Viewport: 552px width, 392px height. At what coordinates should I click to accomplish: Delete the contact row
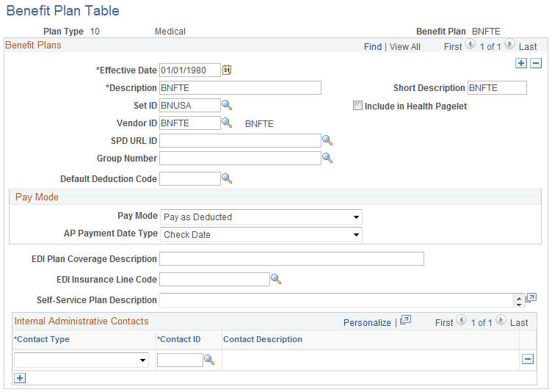[x=527, y=359]
